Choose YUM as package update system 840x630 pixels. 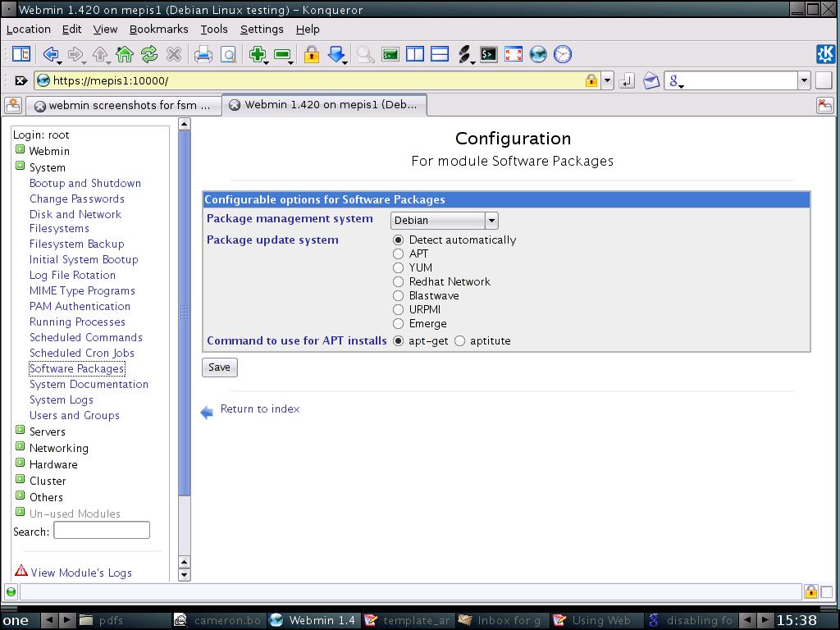398,268
